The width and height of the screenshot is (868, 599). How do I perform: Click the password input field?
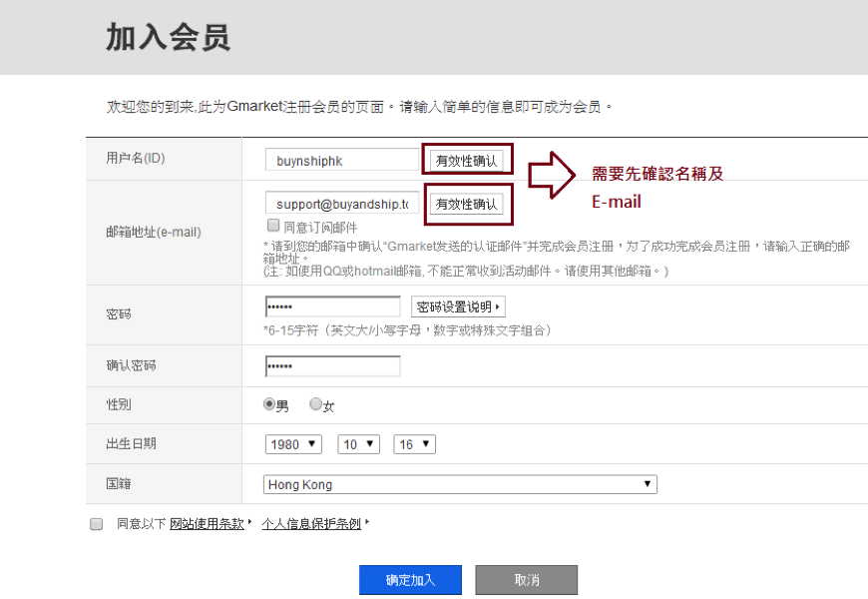[x=332, y=306]
